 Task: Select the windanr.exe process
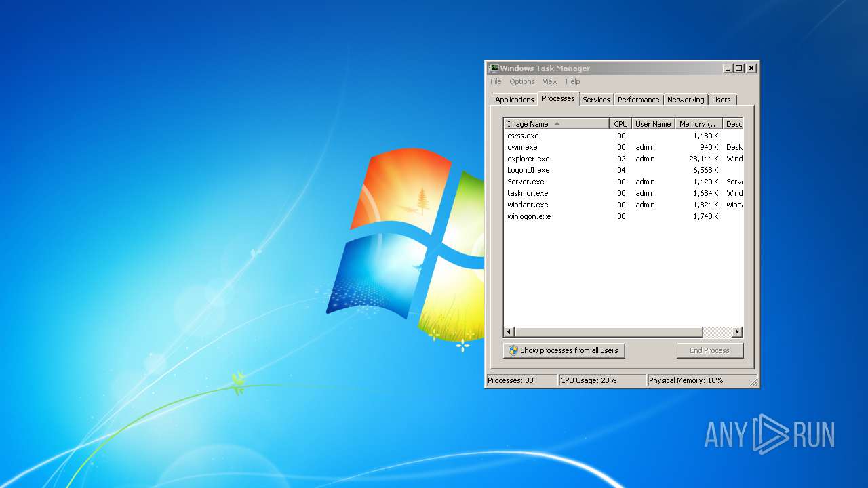623,205
